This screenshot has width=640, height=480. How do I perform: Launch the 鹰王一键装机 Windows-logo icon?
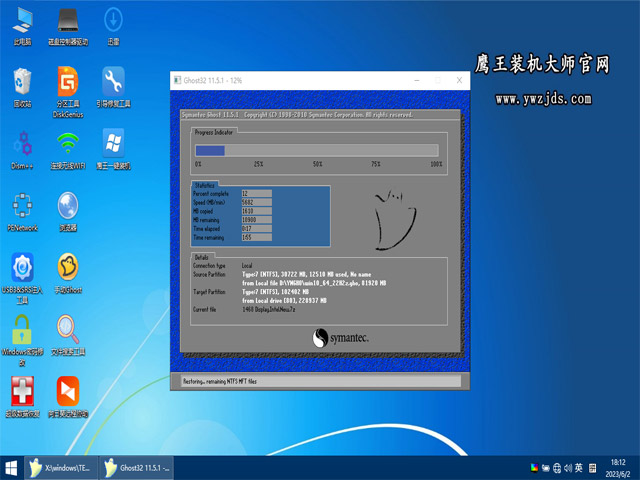[x=113, y=150]
